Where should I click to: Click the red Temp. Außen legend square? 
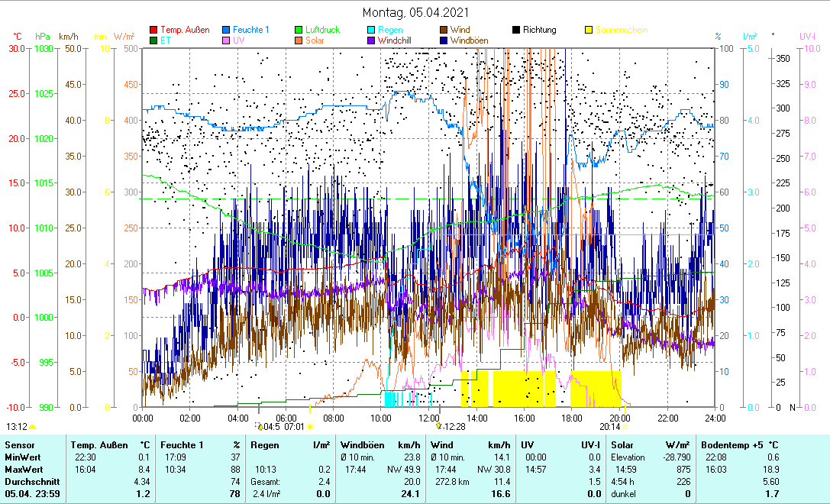[x=153, y=31]
